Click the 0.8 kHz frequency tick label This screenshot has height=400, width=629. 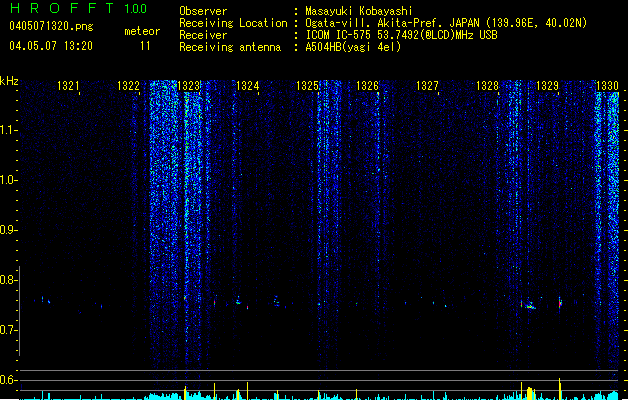tap(8, 280)
